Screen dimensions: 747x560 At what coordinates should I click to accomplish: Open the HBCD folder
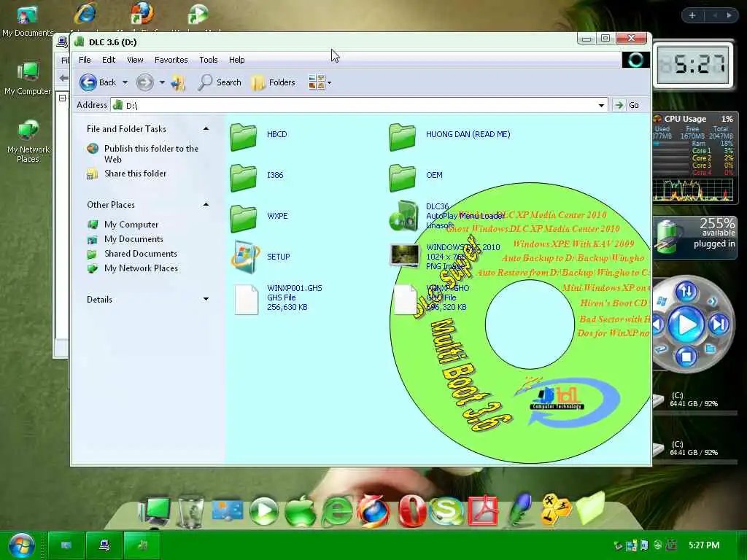coord(244,136)
